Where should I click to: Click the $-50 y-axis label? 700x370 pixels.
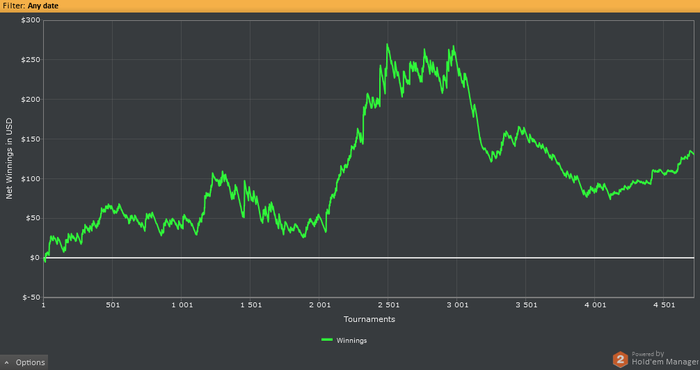(31, 298)
